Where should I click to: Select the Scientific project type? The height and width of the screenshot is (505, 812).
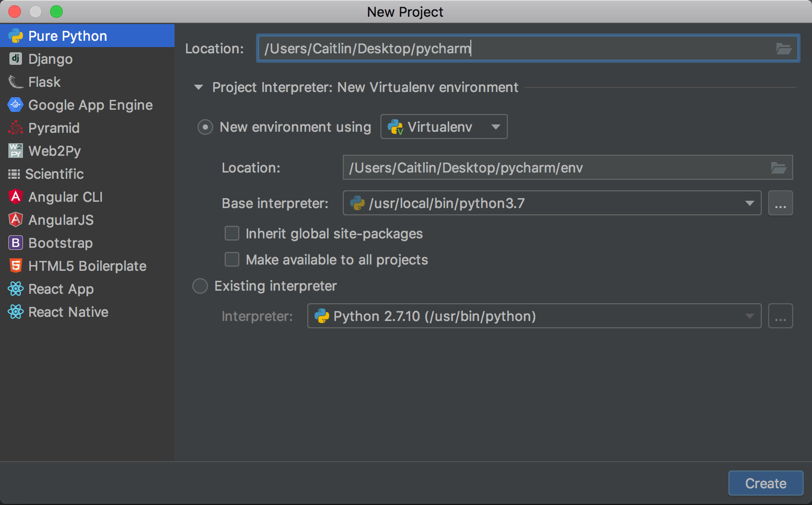point(15,174)
